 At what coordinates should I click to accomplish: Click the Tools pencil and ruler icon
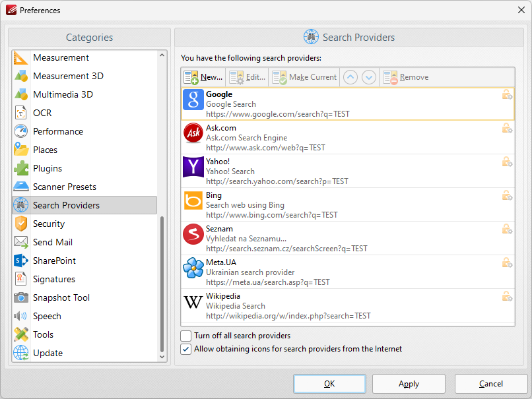(x=20, y=334)
